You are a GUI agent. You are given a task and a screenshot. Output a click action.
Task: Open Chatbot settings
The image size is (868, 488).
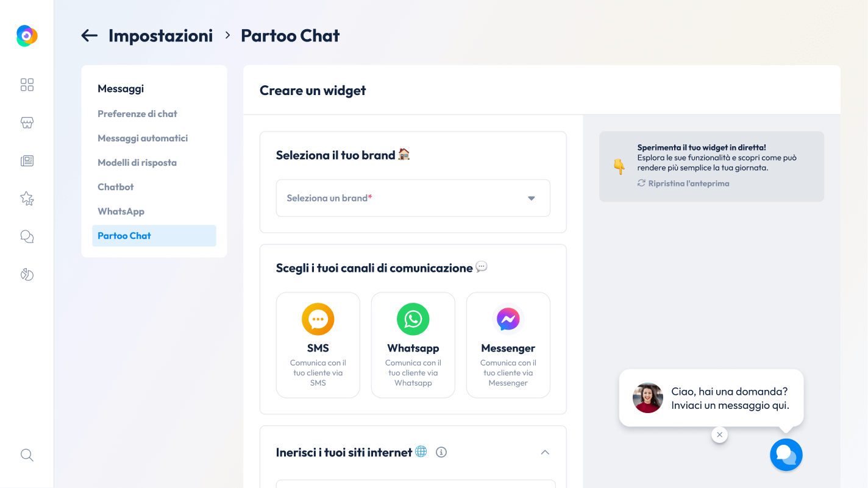point(116,187)
